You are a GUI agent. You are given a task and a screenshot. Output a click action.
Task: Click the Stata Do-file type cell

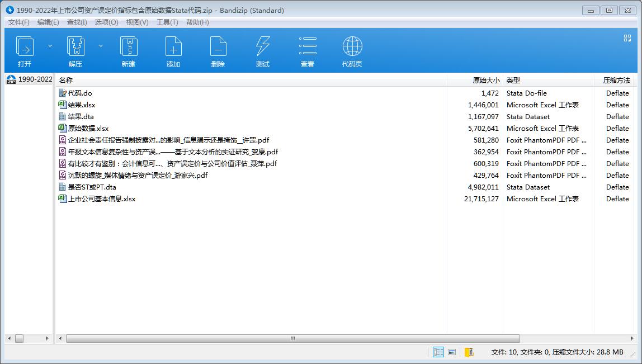pos(527,93)
